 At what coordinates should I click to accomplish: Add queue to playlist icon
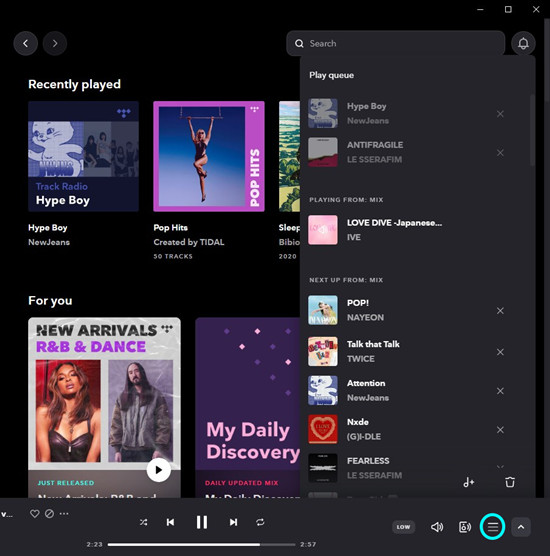pyautogui.click(x=468, y=482)
